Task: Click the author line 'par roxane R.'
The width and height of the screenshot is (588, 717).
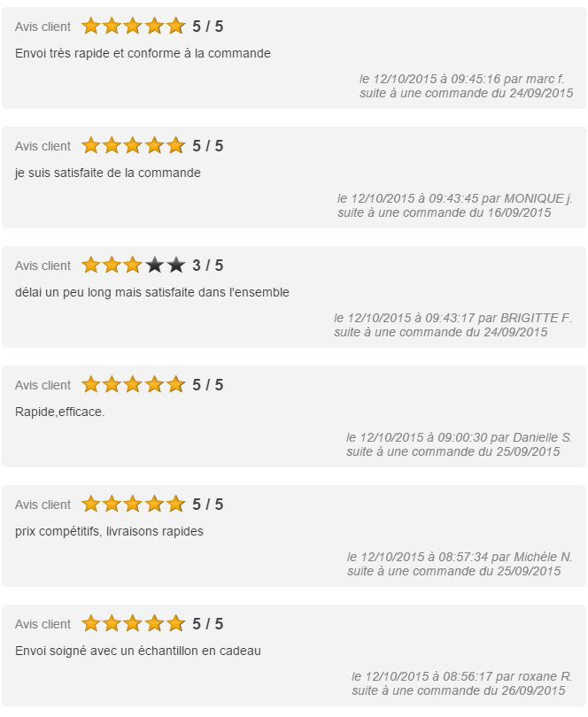Action: point(534,676)
